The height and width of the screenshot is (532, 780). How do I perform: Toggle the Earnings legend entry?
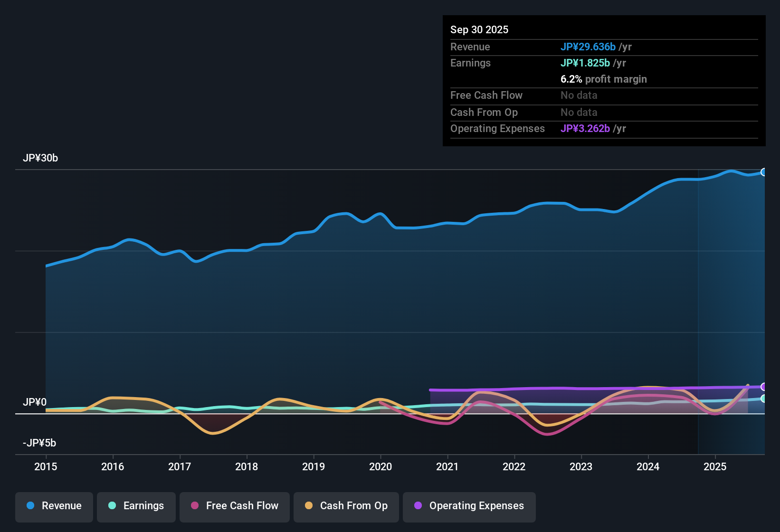[x=136, y=506]
